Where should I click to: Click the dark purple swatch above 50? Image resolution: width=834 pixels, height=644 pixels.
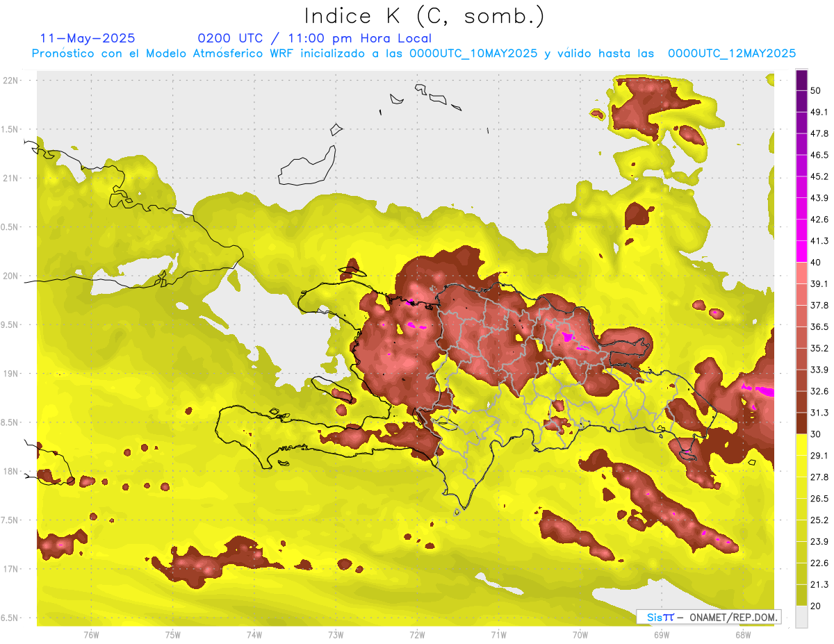(x=801, y=80)
